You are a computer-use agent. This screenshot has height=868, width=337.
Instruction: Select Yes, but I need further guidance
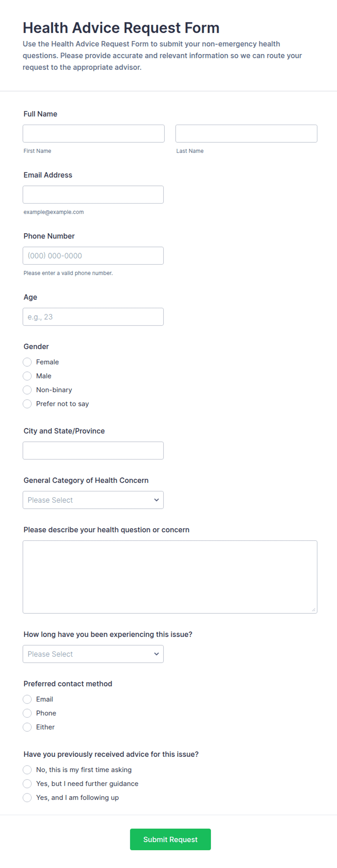(x=27, y=784)
